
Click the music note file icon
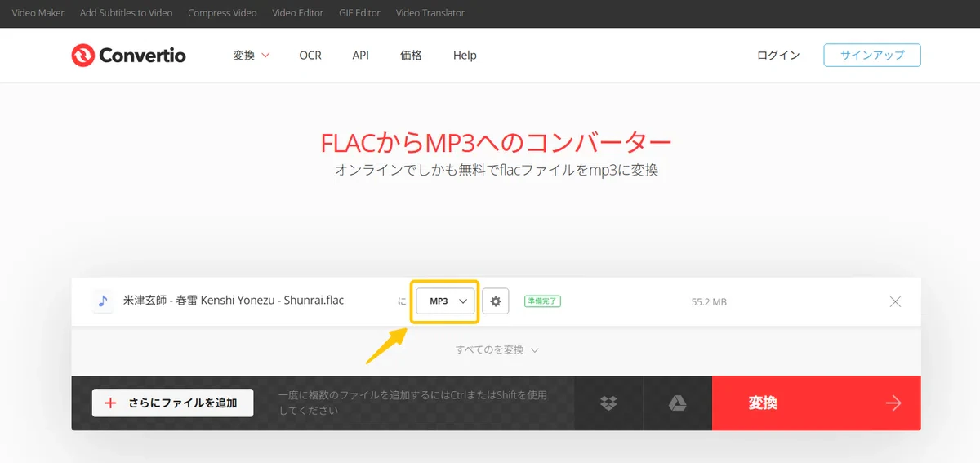(103, 301)
